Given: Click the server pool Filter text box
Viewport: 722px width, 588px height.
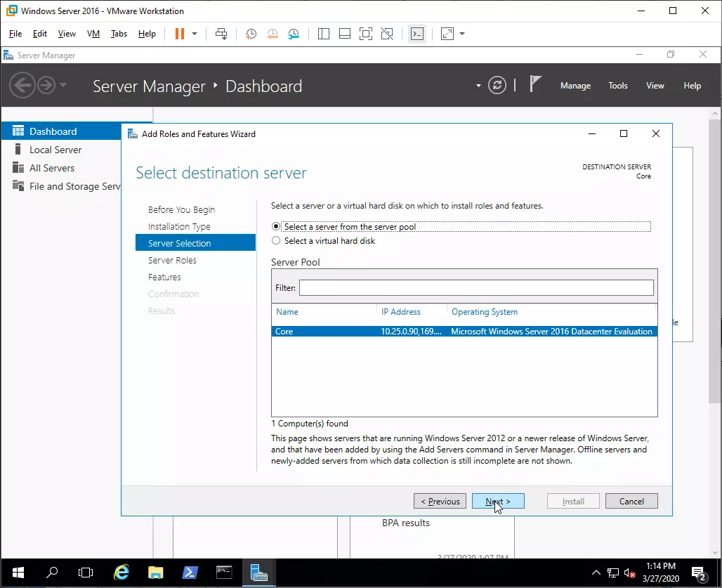Looking at the screenshot, I should (x=476, y=288).
